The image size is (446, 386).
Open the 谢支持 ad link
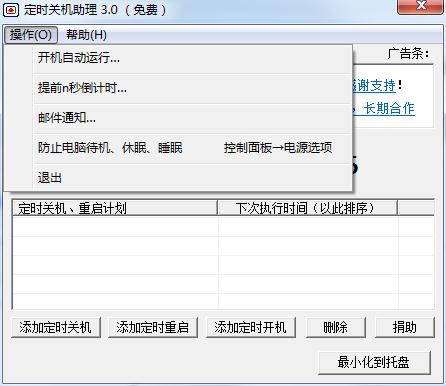(x=374, y=85)
